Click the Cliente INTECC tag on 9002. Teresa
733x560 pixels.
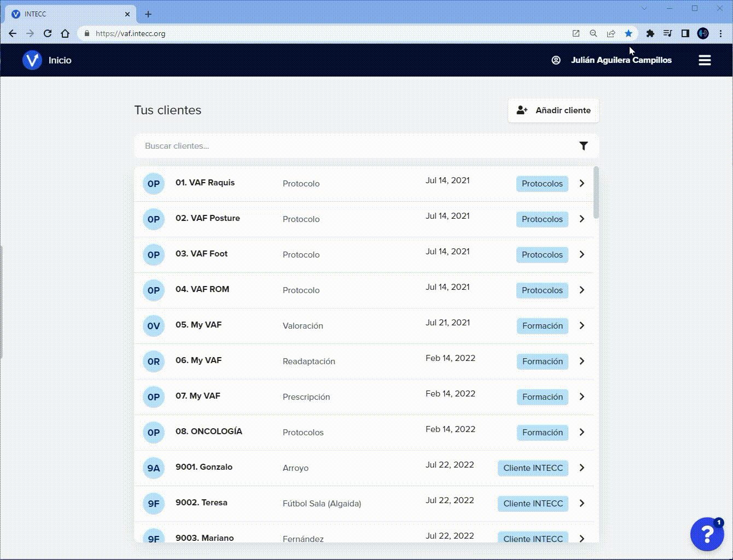533,504
